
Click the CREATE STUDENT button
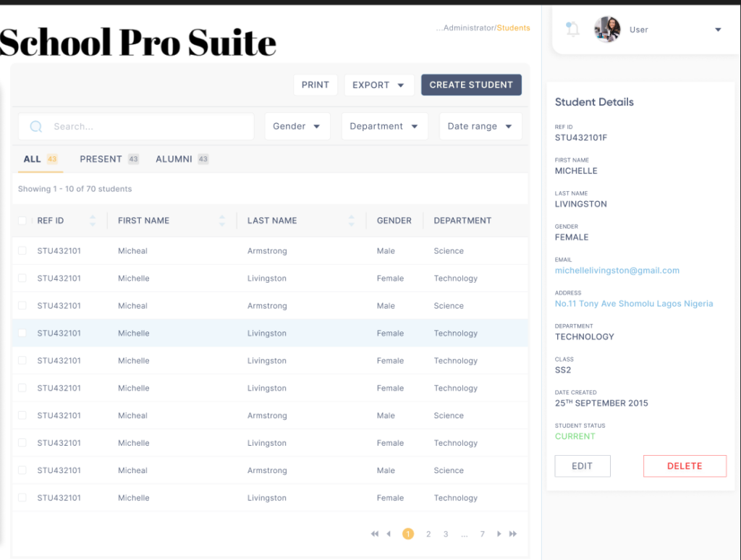[471, 85]
